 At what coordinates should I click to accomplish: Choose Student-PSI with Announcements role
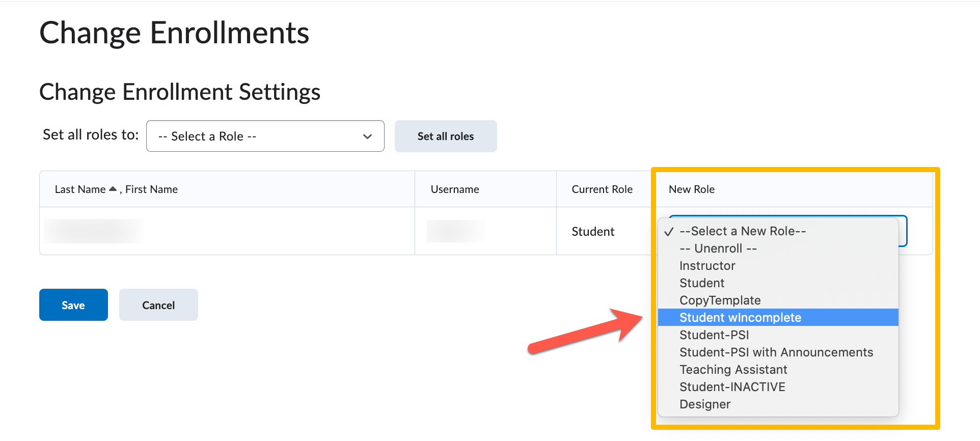(x=776, y=352)
